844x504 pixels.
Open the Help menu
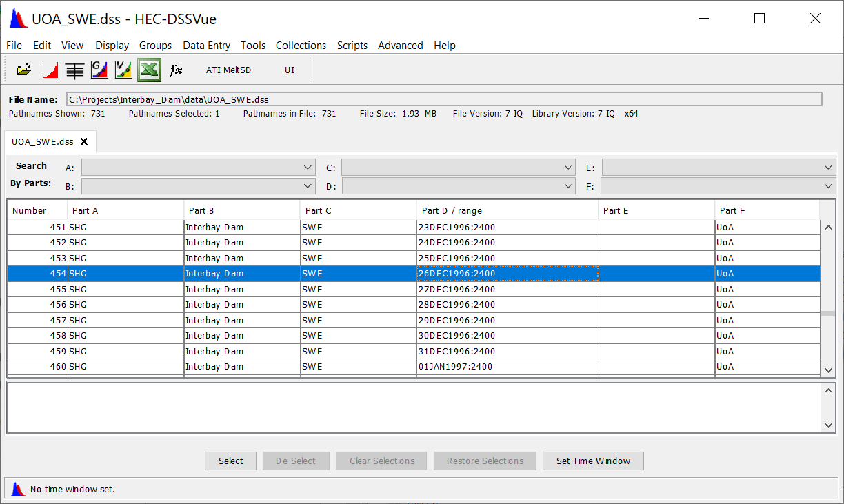(x=445, y=46)
